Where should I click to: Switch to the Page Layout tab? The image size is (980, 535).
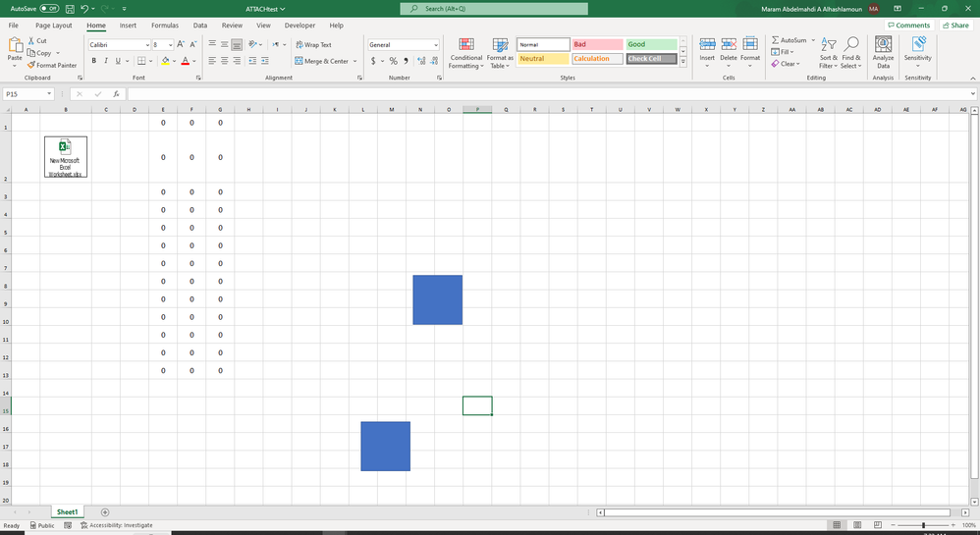point(54,26)
